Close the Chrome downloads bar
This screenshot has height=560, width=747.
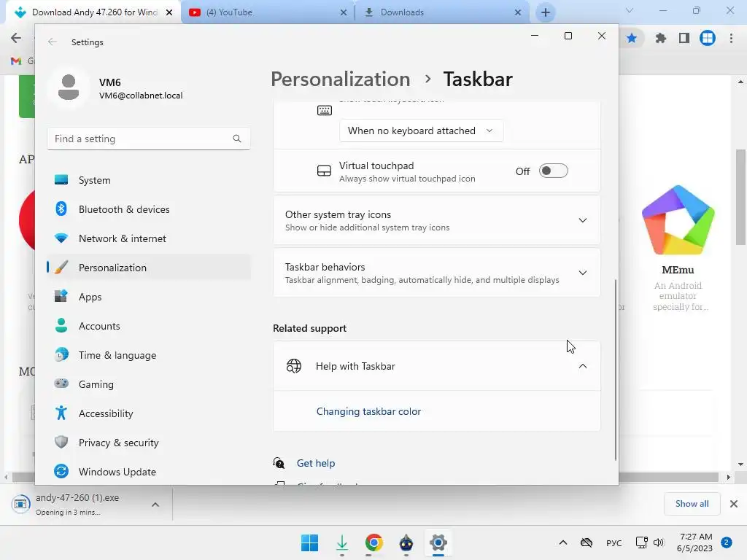pos(734,504)
